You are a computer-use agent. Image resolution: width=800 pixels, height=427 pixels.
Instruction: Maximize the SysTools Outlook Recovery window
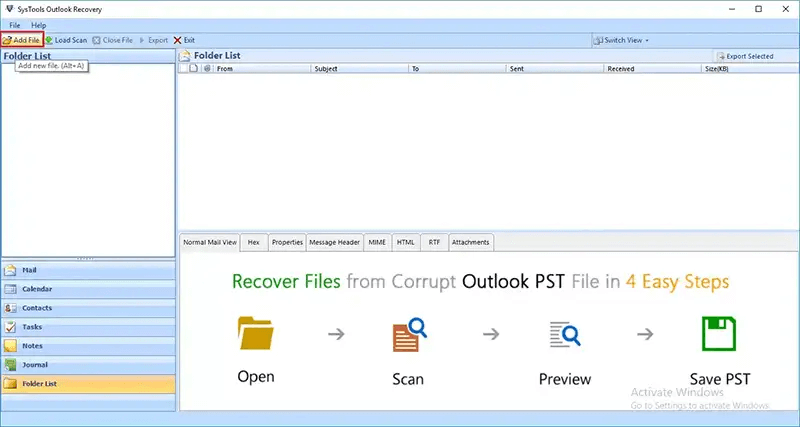(759, 9)
